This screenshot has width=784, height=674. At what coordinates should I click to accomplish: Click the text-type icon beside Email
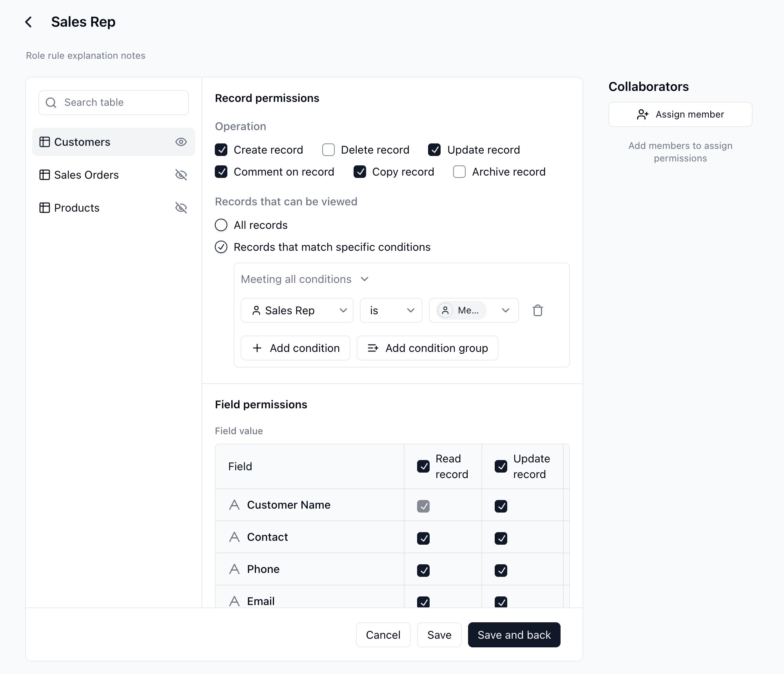click(x=234, y=601)
